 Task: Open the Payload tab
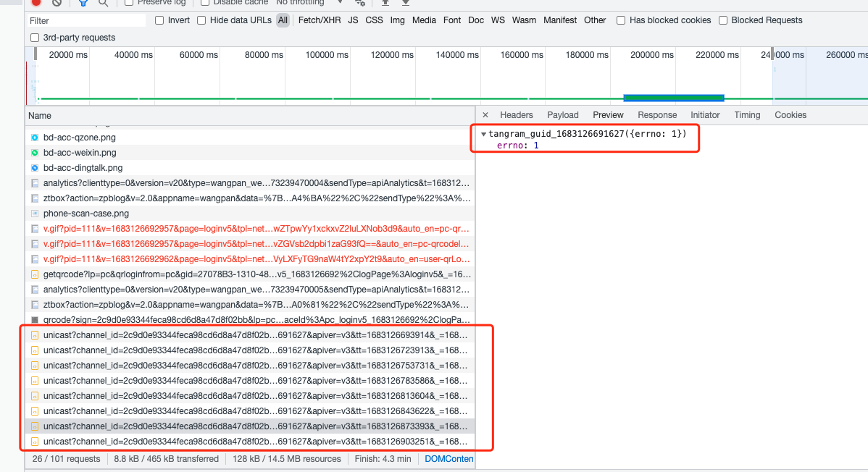tap(563, 115)
